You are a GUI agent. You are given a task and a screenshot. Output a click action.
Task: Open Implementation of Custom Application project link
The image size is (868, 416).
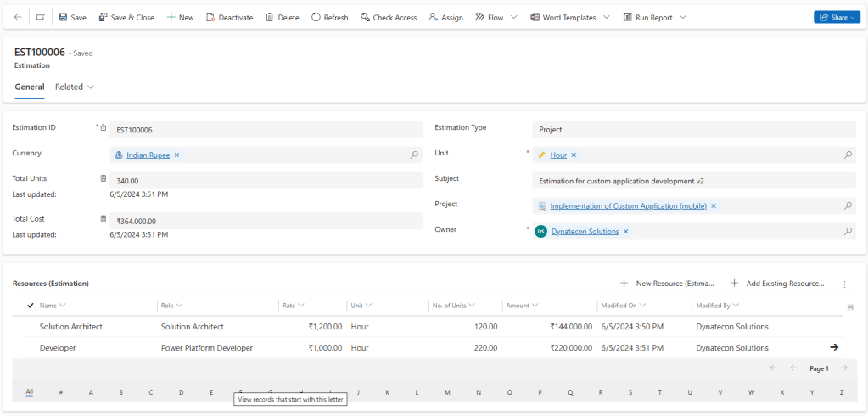(628, 206)
